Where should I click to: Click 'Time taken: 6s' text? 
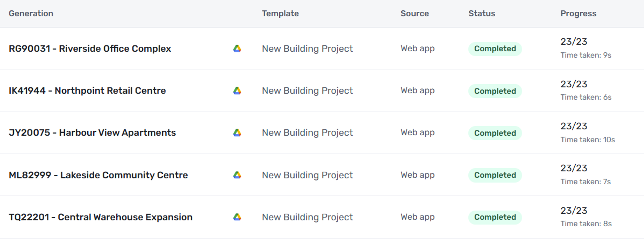pyautogui.click(x=586, y=97)
